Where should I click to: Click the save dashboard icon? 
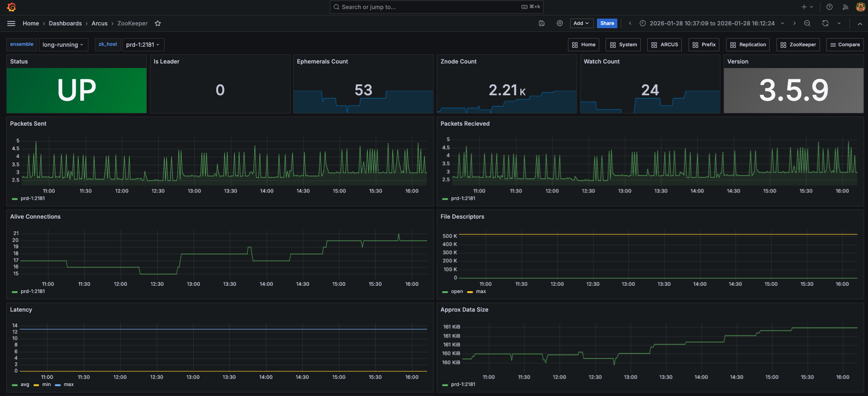pos(541,24)
